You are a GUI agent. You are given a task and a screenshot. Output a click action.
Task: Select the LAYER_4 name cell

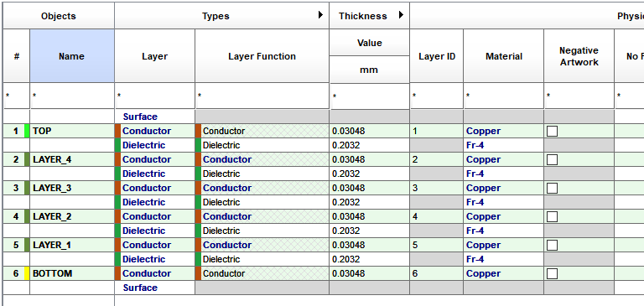pyautogui.click(x=72, y=159)
